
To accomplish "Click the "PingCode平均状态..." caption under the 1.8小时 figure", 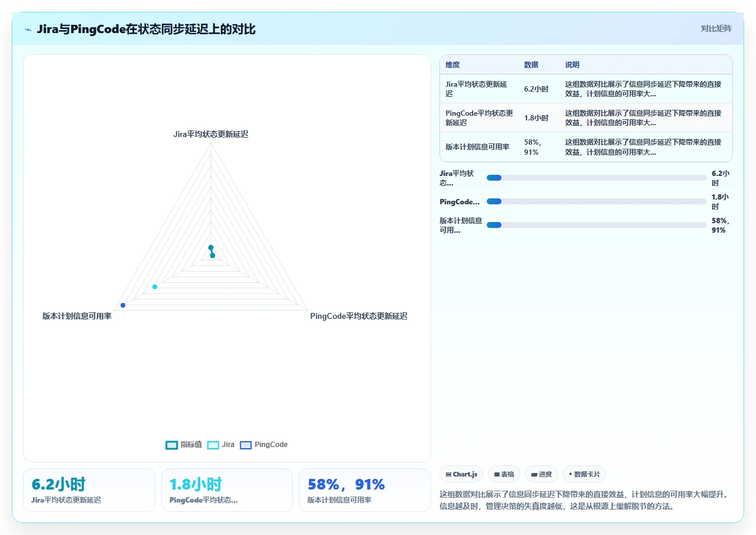I will coord(204,500).
